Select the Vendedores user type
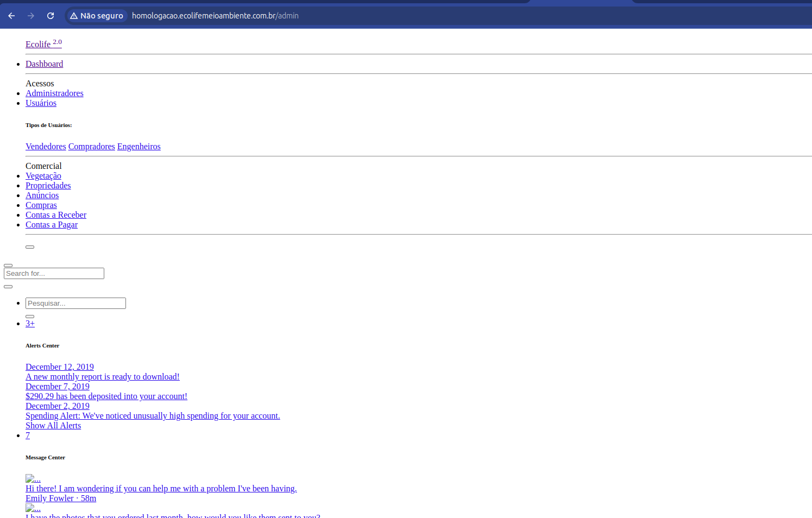This screenshot has width=812, height=518. click(46, 147)
